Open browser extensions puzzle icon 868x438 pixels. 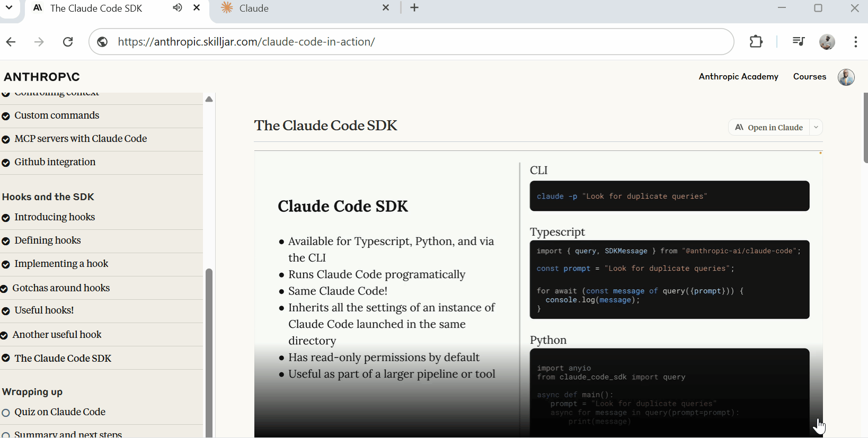756,41
